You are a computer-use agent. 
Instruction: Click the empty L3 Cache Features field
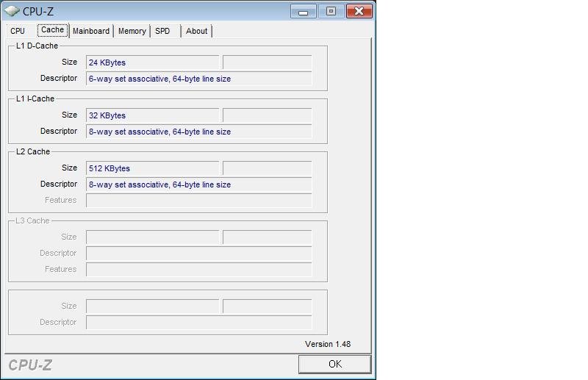tap(198, 270)
